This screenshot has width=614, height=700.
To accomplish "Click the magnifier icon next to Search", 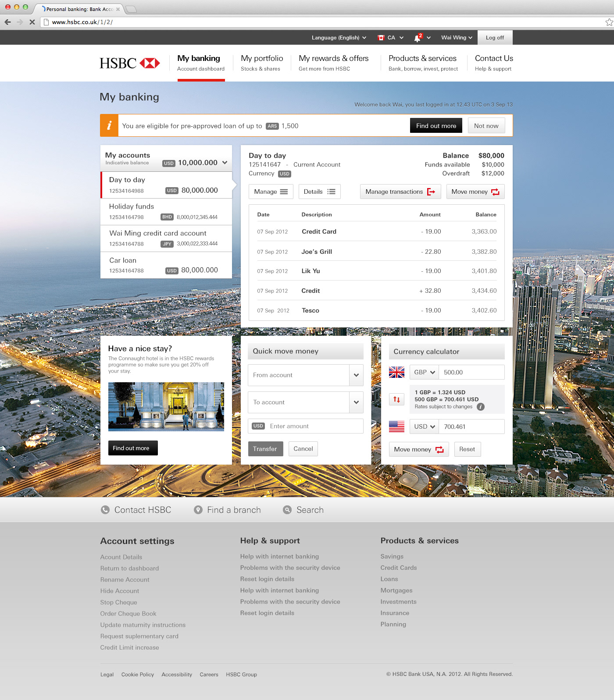I will [287, 510].
